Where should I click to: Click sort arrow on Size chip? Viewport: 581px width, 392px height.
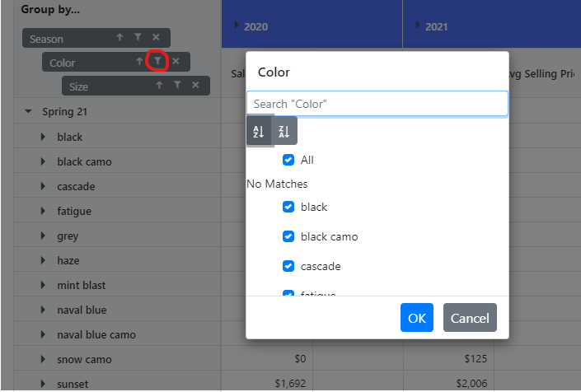pyautogui.click(x=159, y=86)
